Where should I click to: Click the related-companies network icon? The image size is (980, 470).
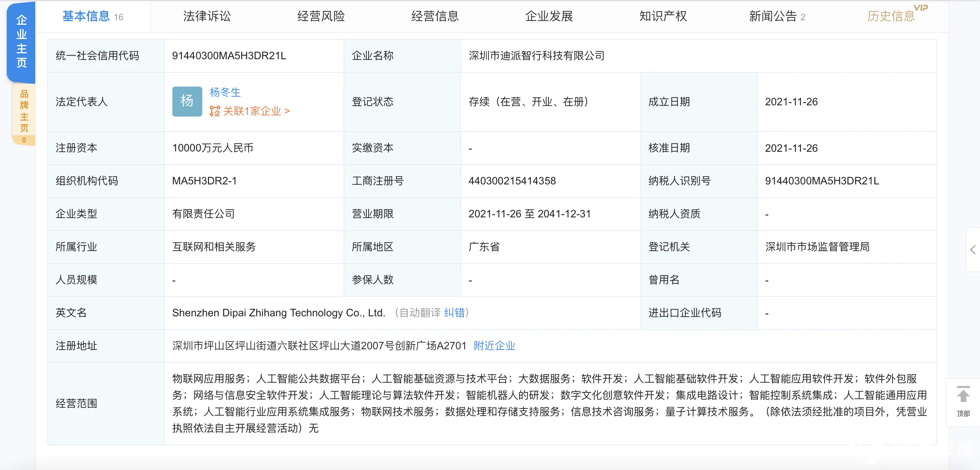tap(215, 111)
